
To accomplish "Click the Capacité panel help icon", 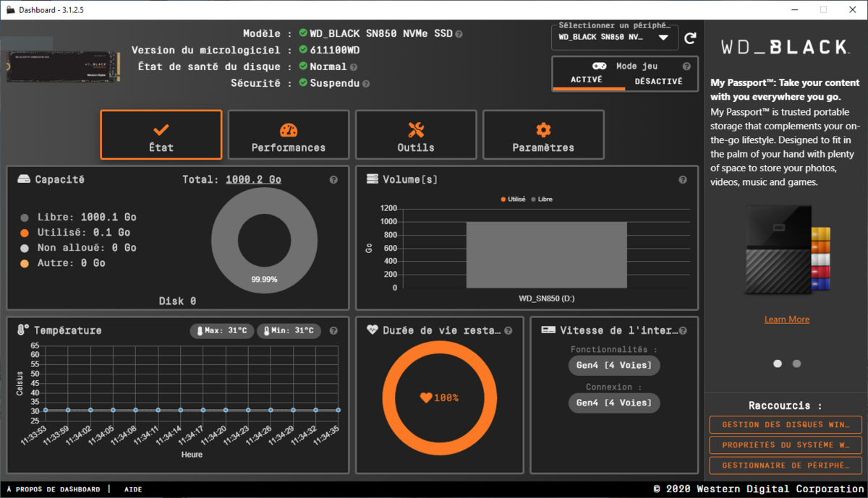I will [x=333, y=180].
